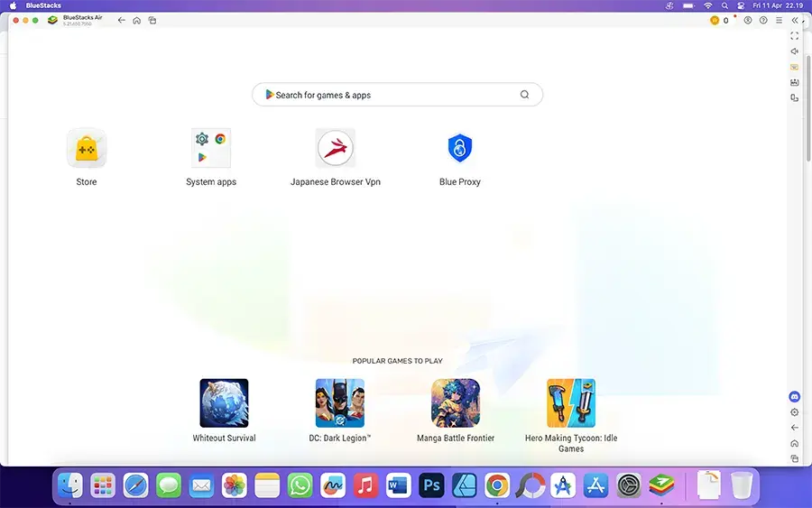Open the Manga Battle Frontier game

click(456, 402)
